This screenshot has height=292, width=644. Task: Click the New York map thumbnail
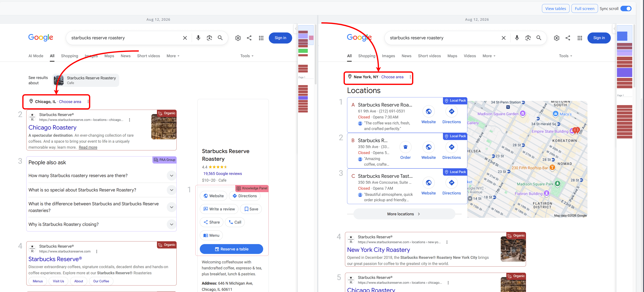coord(527,159)
